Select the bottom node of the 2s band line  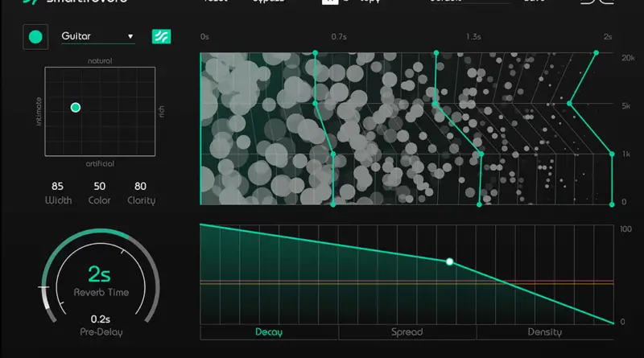[612, 204]
